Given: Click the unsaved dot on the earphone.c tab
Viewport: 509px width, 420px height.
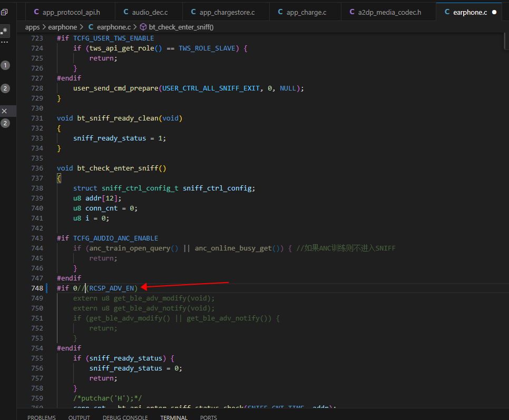Looking at the screenshot, I should click(494, 12).
